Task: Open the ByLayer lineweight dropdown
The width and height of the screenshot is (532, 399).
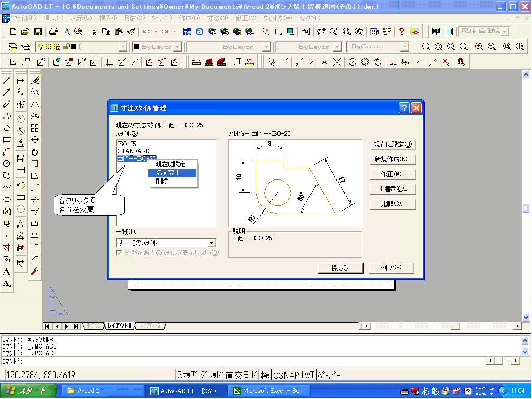Action: click(337, 47)
